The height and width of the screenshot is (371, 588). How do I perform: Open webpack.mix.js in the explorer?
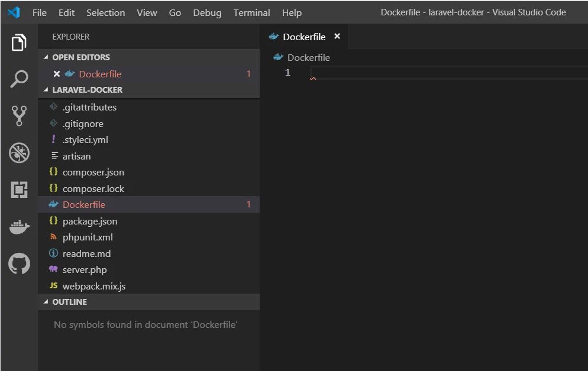[149, 286]
